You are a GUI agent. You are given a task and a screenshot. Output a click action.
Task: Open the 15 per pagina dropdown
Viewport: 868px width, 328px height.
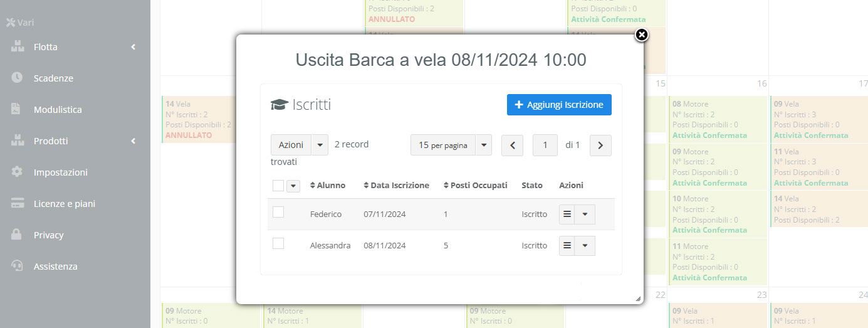483,145
